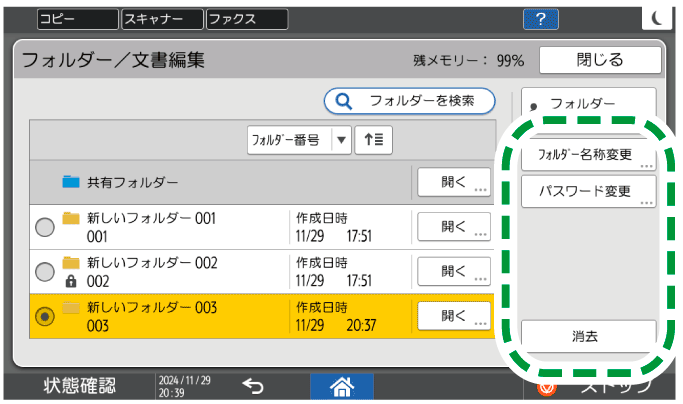Click the 新しいフォルダー 001 name text
The height and width of the screenshot is (404, 683).
(x=152, y=218)
